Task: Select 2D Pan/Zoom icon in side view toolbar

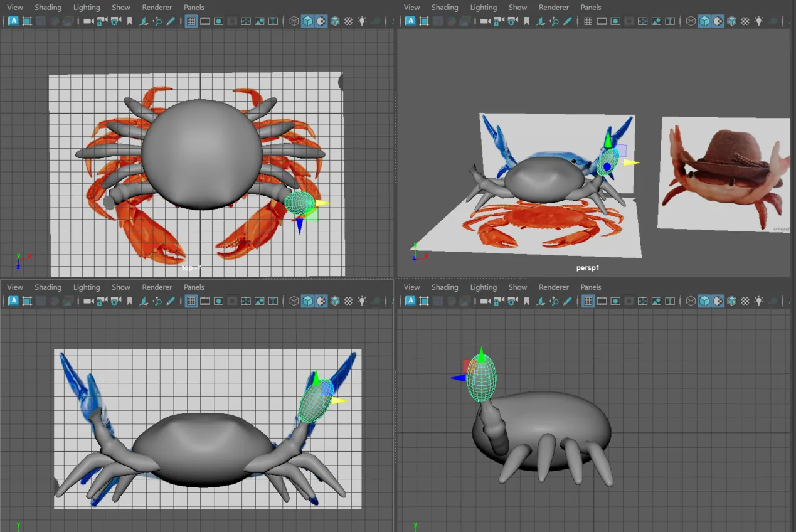Action: coord(553,301)
